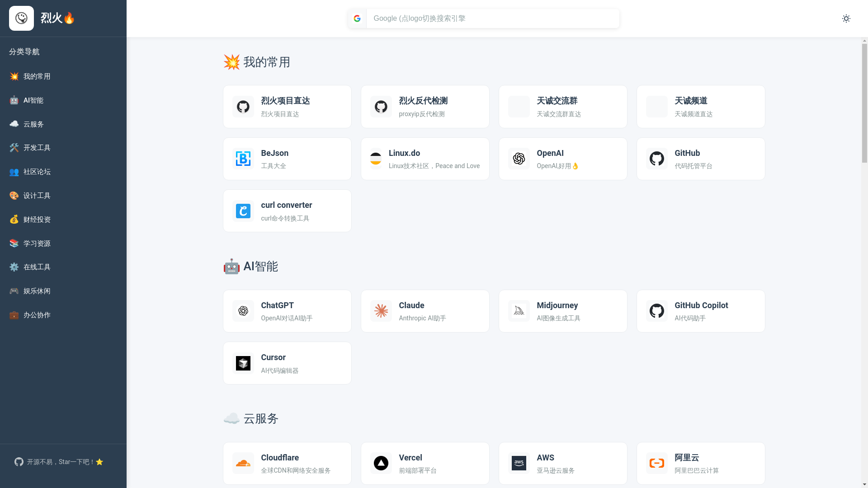Go to 办公协作 sidebar category
Image resolution: width=868 pixels, height=488 pixels.
click(x=63, y=315)
